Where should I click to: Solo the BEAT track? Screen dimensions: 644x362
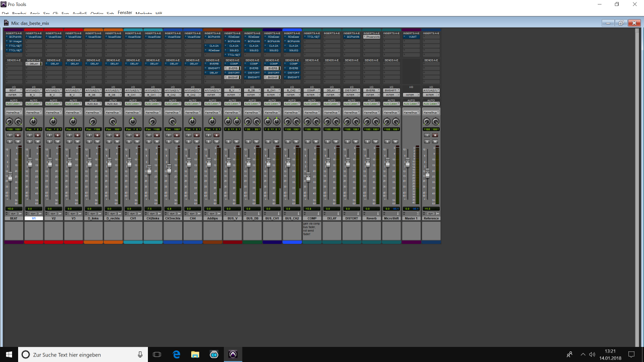10,141
